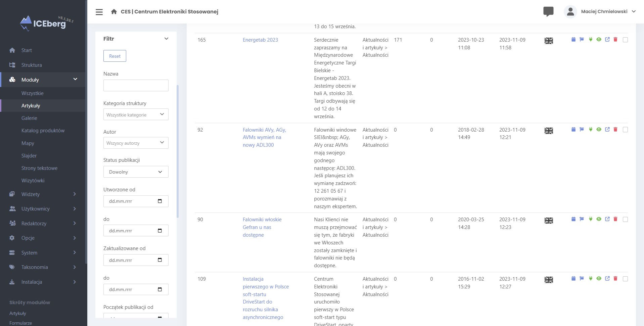Viewport: 644px width, 326px height.
Task: Click the user avatar icon
Action: (x=570, y=12)
